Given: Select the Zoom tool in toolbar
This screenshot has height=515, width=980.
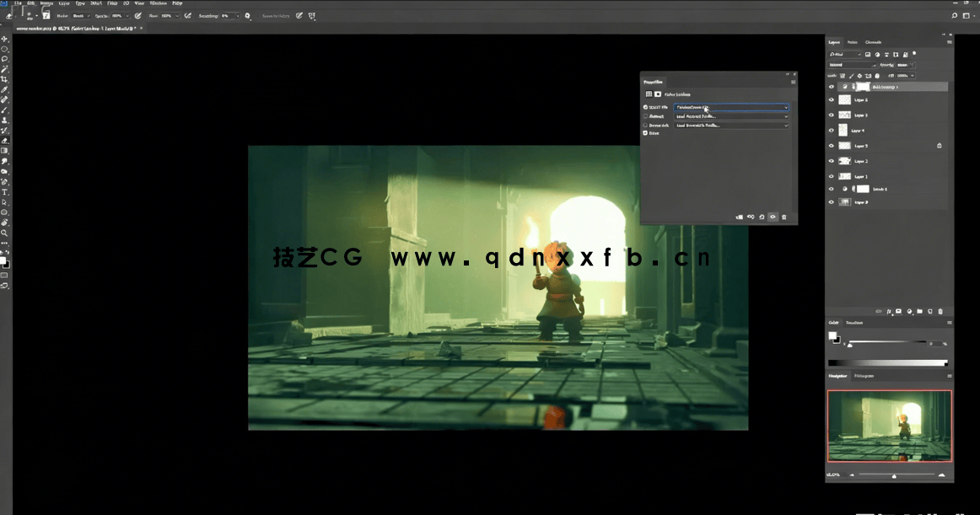Looking at the screenshot, I should (x=4, y=233).
